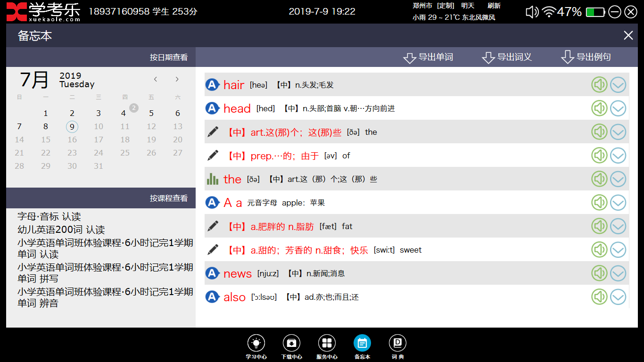Select date 9 on the July calendar
Viewport: 644px width, 362px height.
(72, 126)
